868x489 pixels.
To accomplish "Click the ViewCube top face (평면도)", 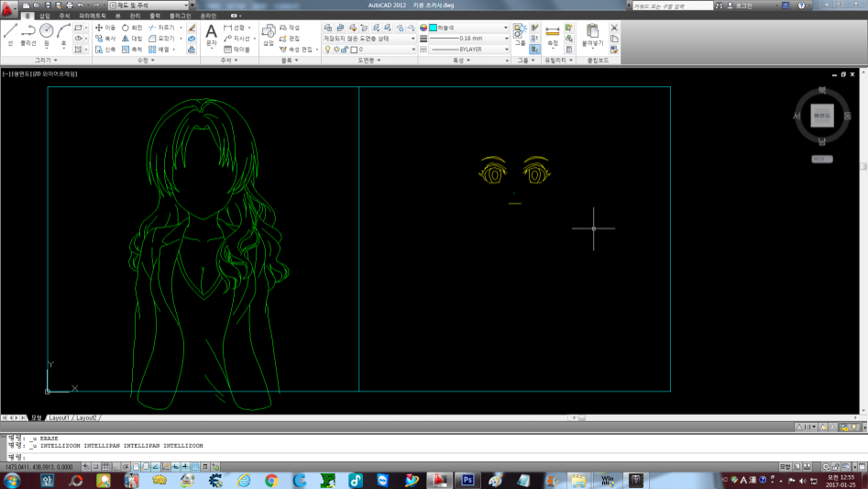I will point(822,116).
